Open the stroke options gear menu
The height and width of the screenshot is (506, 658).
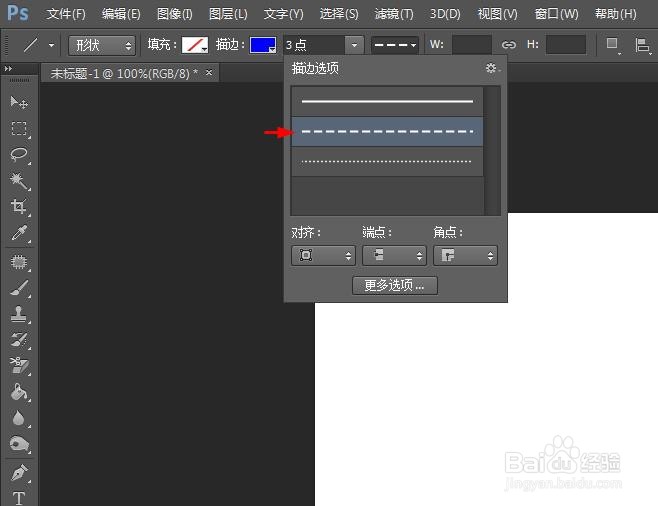click(x=491, y=68)
